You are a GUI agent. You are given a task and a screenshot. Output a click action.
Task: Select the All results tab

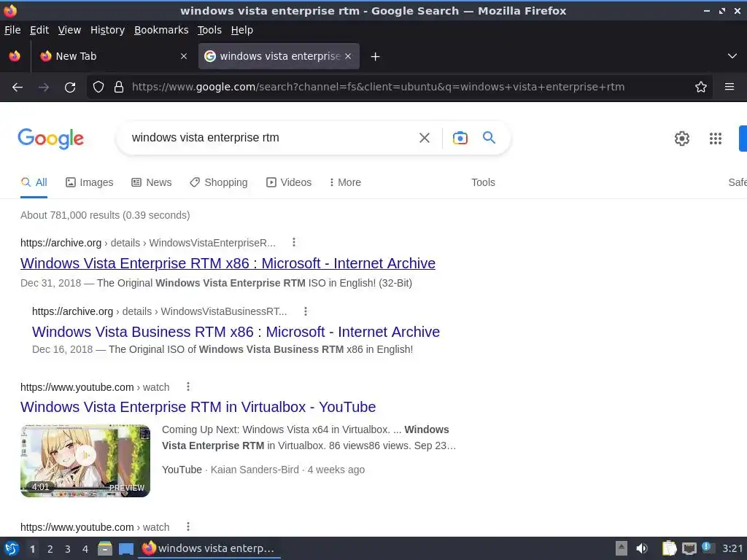click(34, 182)
